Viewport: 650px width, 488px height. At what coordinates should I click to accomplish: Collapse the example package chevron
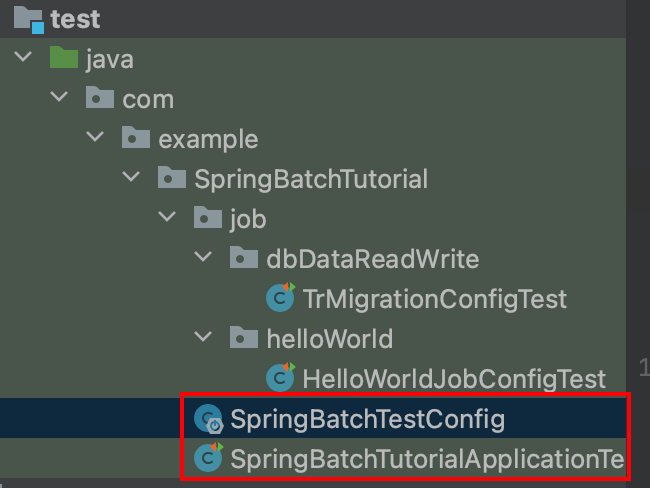pos(95,136)
